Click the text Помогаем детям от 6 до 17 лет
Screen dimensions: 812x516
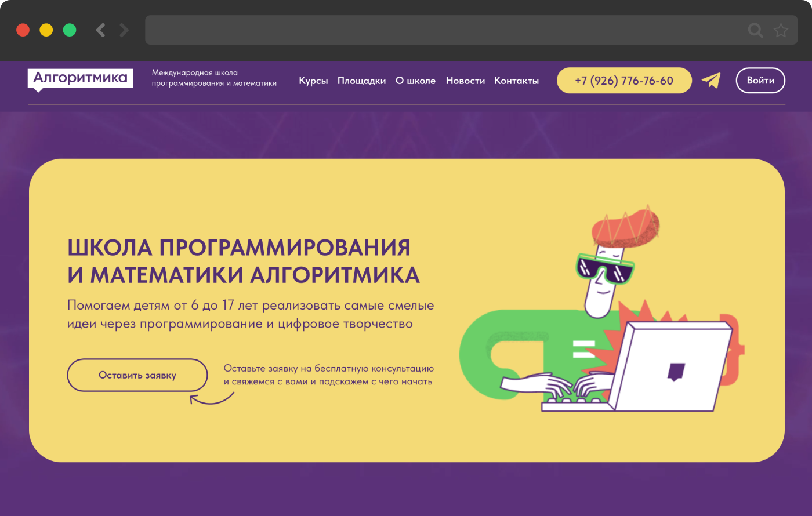click(163, 306)
